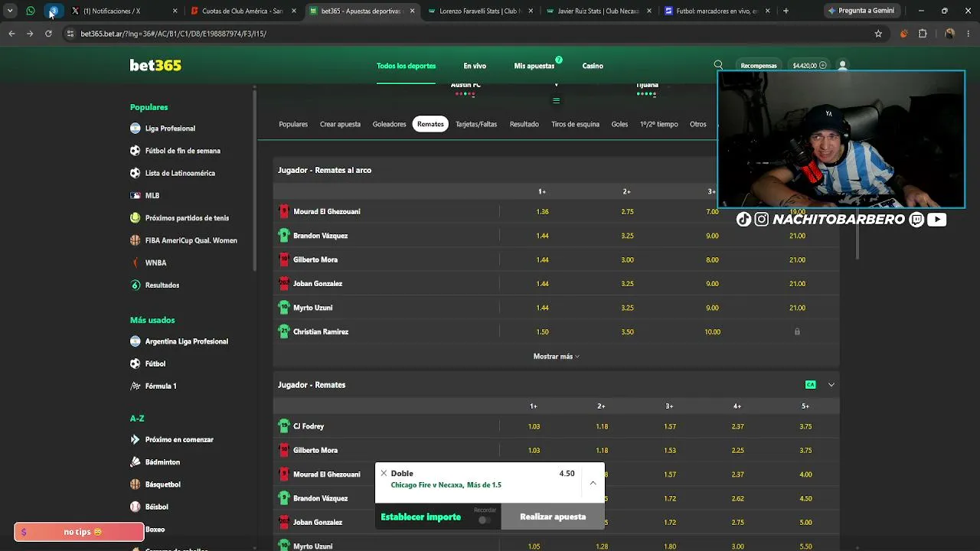The image size is (980, 551).
Task: Switch to Lorenzo Faravelli Stats tab
Action: [x=481, y=11]
